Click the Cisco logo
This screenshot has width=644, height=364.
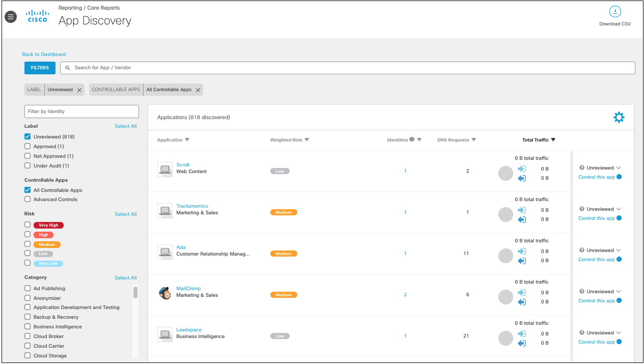(37, 16)
